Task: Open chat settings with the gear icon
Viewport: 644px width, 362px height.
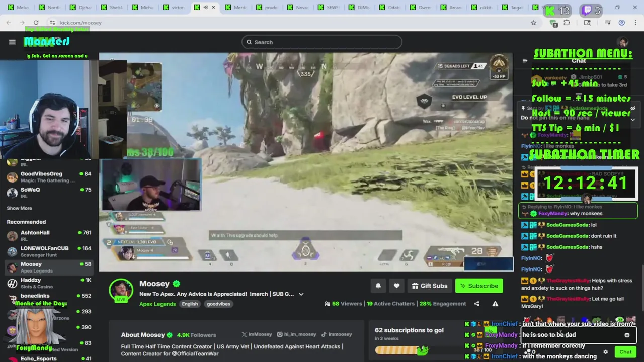Action: pyautogui.click(x=606, y=352)
